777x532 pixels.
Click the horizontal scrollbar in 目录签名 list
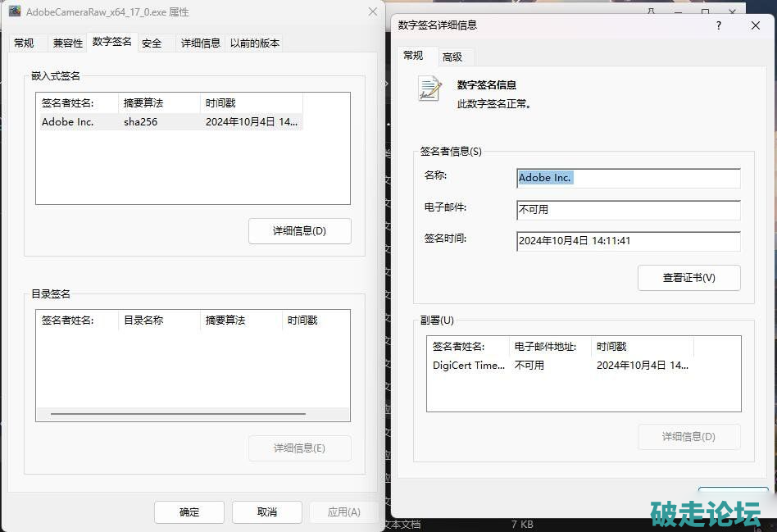pyautogui.click(x=178, y=414)
